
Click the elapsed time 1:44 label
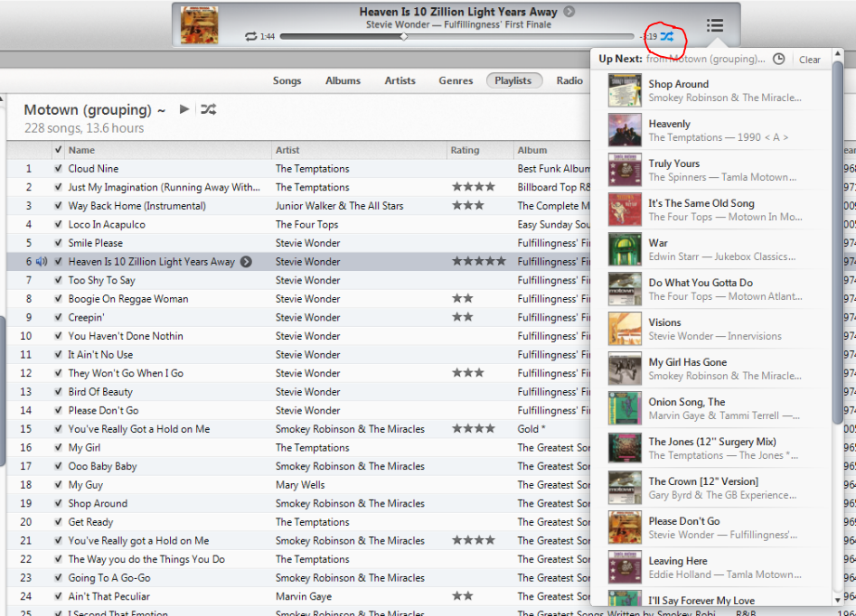(268, 36)
